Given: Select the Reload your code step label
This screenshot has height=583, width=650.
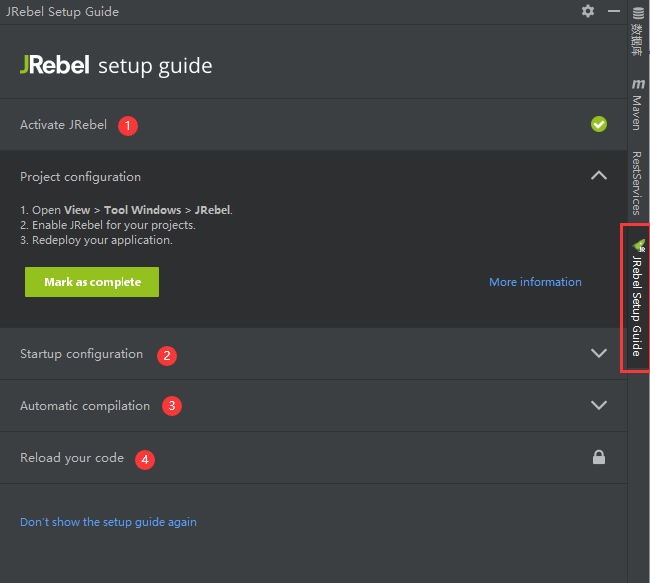Looking at the screenshot, I should tap(72, 458).
